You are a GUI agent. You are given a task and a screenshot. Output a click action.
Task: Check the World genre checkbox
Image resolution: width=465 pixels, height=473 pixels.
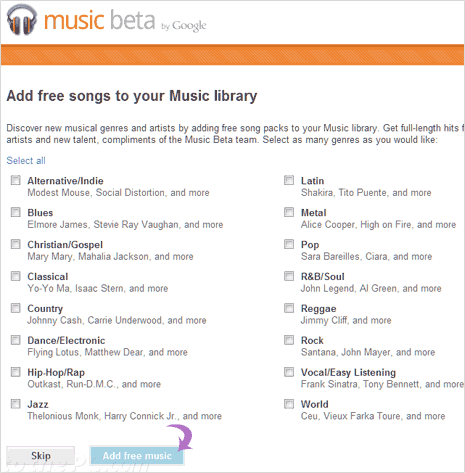click(289, 404)
